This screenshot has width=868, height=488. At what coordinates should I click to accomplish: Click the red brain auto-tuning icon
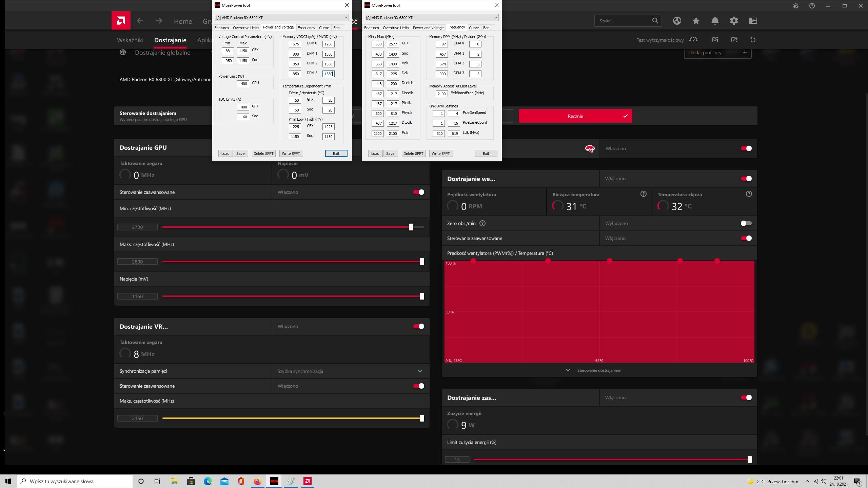(590, 148)
